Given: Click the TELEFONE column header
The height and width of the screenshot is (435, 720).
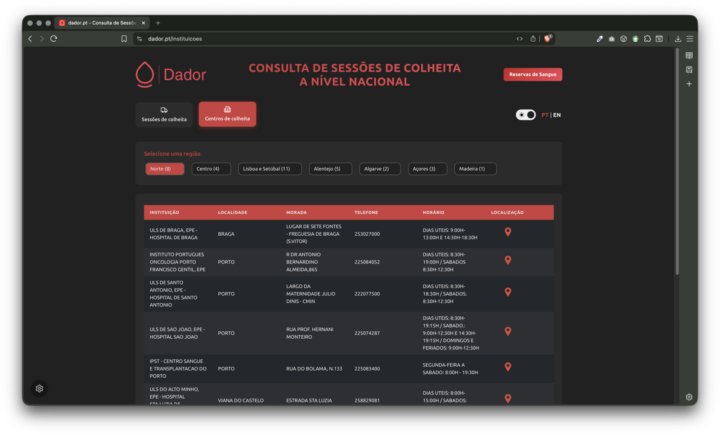Looking at the screenshot, I should (x=366, y=213).
